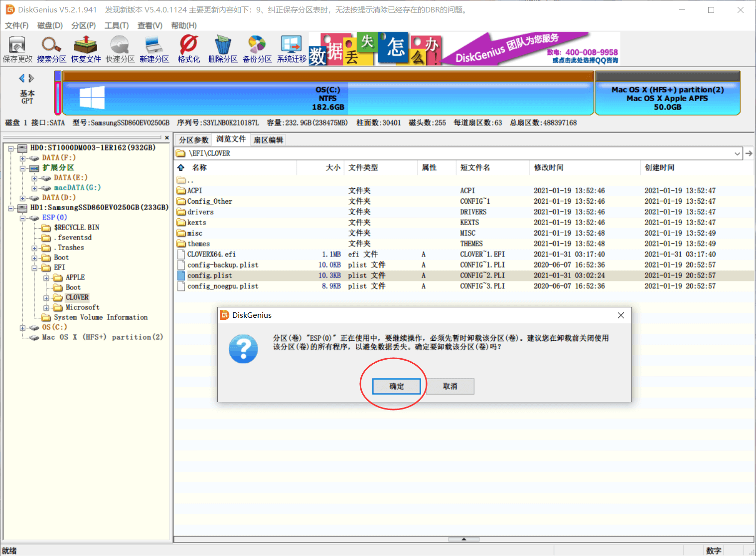756x556 pixels.
Task: Click the Format (格式化) toolbar icon
Action: (x=189, y=49)
